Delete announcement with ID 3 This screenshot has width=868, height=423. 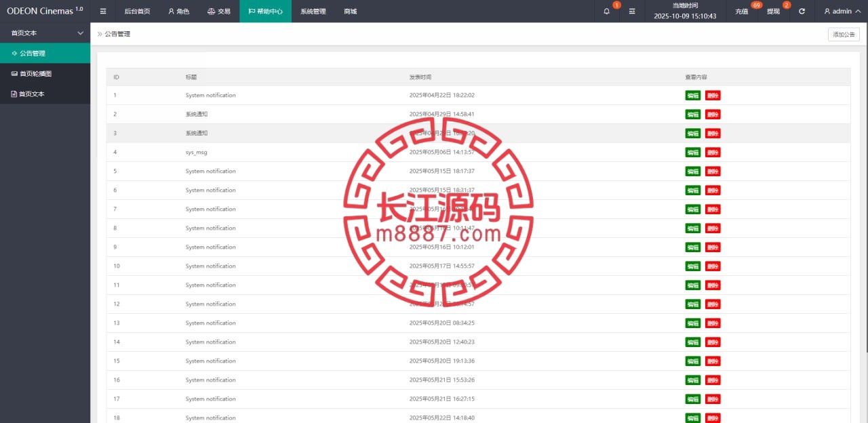pos(713,134)
